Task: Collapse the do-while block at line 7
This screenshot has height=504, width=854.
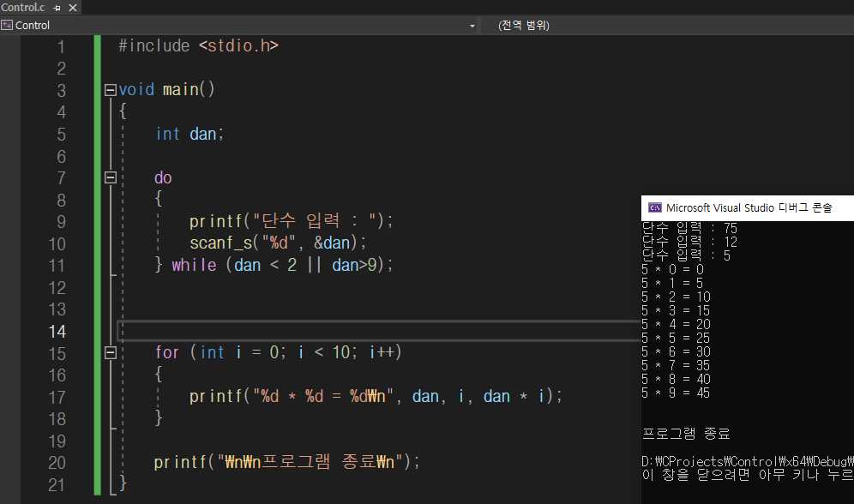Action: [111, 177]
